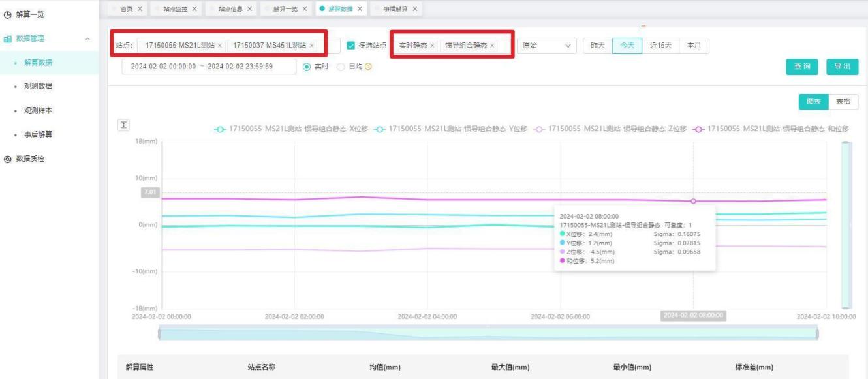
Task: Click the 解算一览 clock icon in sidebar
Action: click(8, 14)
